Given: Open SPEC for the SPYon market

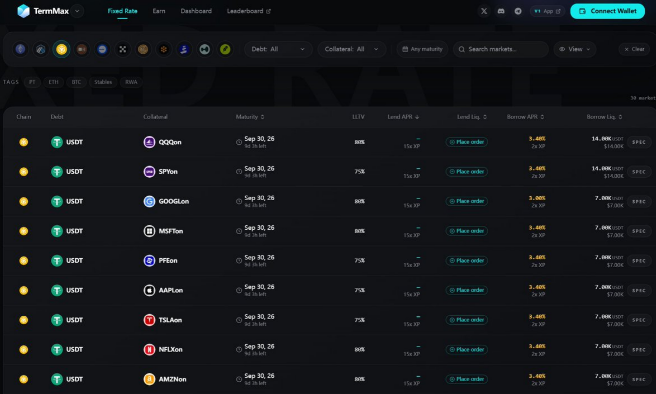Looking at the screenshot, I should 639,172.
